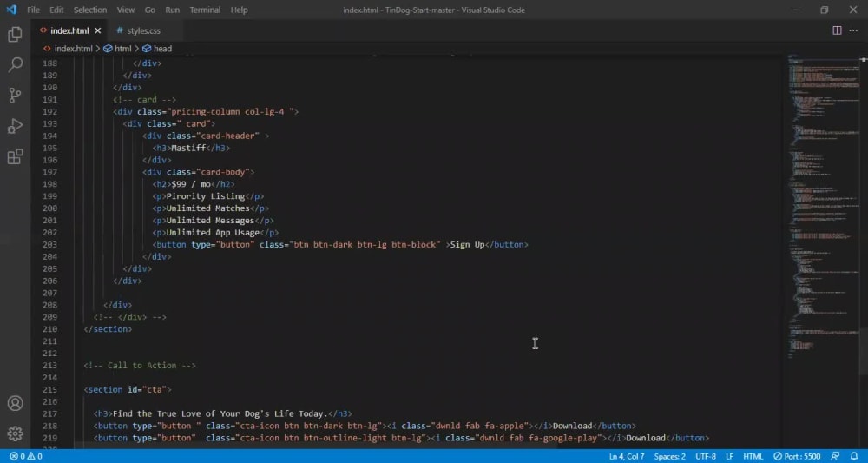Go to line via Ln 4, Col 7
Screen dimensions: 868x463
[627, 456]
